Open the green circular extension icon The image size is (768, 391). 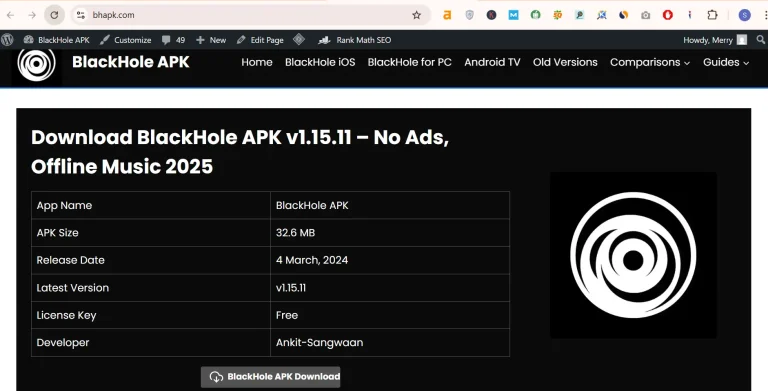click(535, 15)
